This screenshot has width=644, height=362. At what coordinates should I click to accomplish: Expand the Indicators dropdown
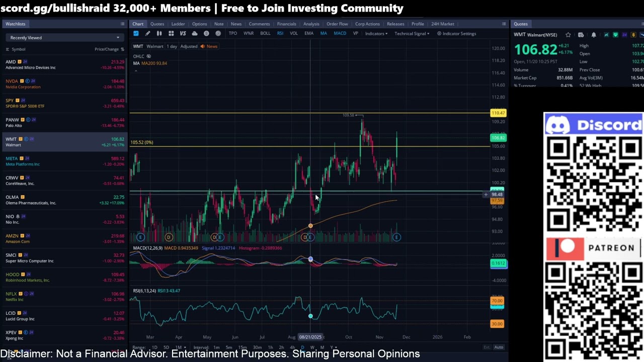click(x=376, y=34)
